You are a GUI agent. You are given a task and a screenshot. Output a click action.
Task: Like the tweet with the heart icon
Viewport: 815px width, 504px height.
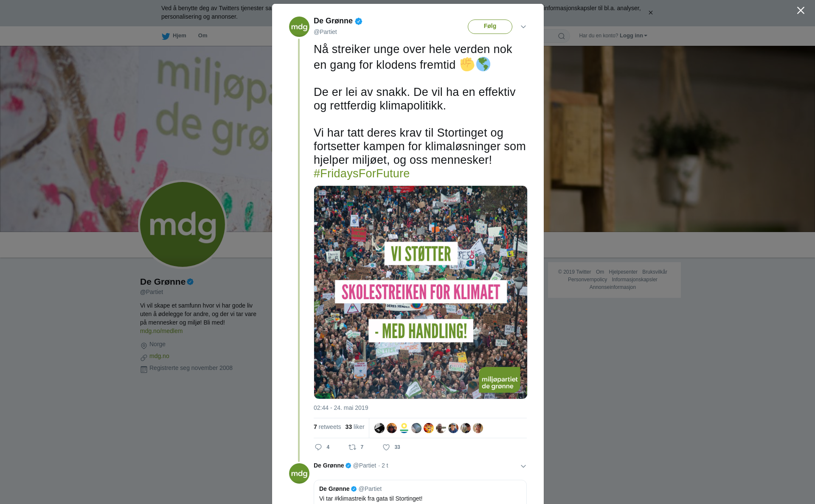pyautogui.click(x=386, y=447)
